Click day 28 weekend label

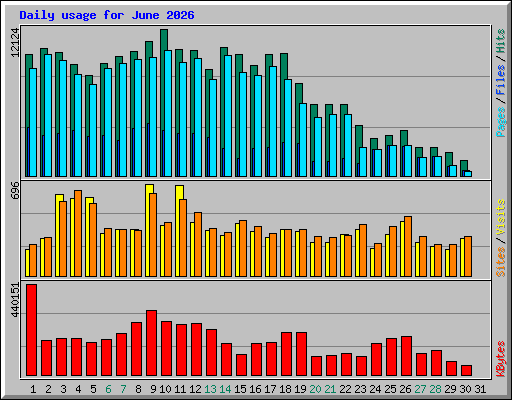click(435, 389)
